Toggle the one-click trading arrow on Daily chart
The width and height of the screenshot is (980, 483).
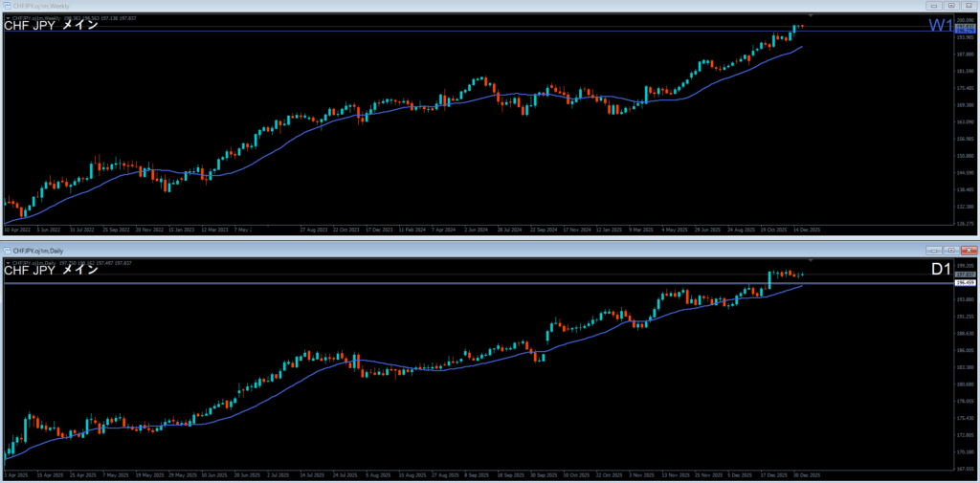pos(8,261)
